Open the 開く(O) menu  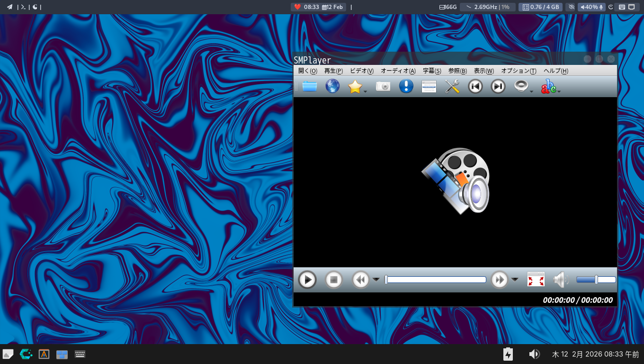tap(307, 71)
